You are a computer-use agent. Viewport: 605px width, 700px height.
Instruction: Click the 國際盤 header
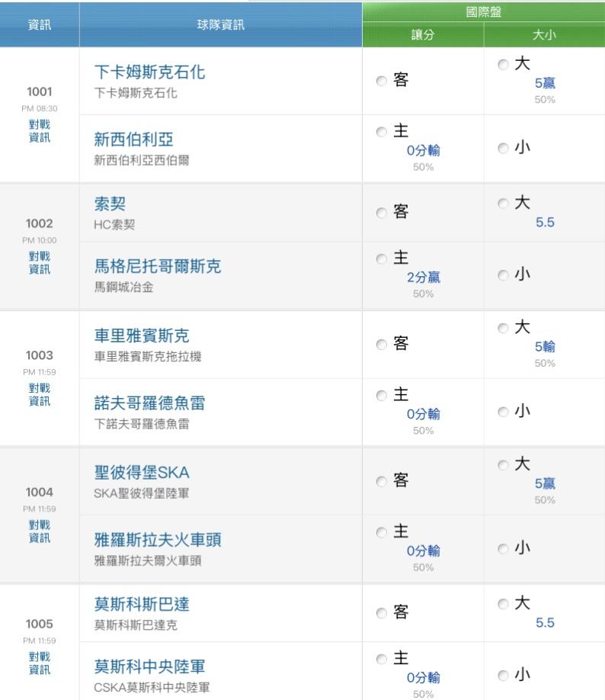(483, 11)
